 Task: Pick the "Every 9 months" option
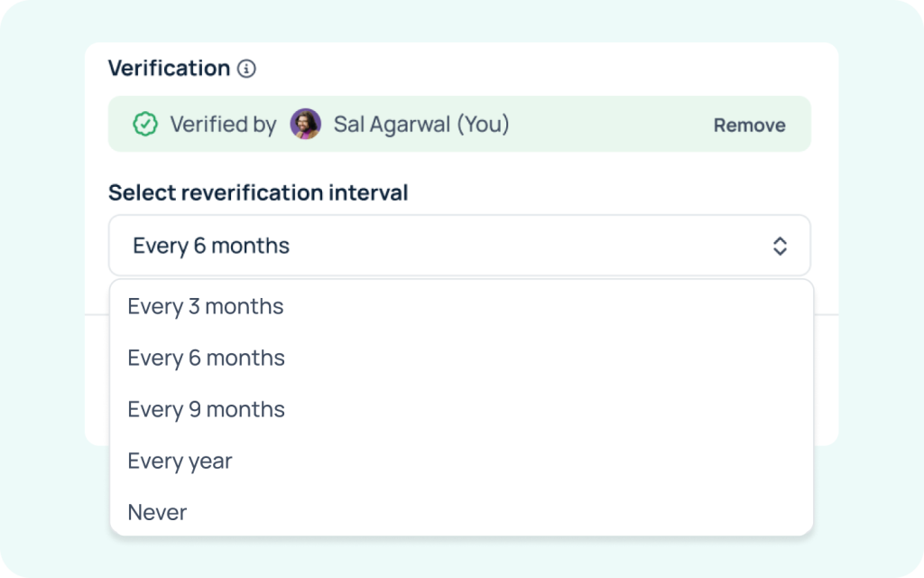coord(206,410)
